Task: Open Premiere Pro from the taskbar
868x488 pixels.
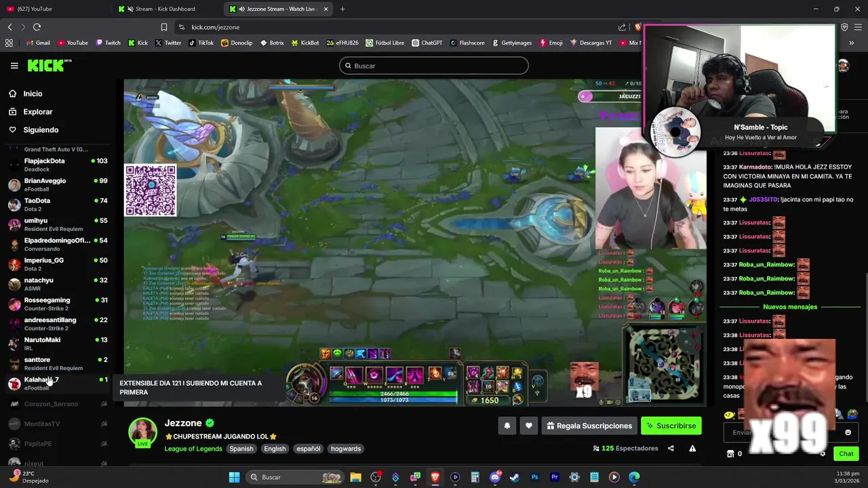Action: click(x=555, y=477)
